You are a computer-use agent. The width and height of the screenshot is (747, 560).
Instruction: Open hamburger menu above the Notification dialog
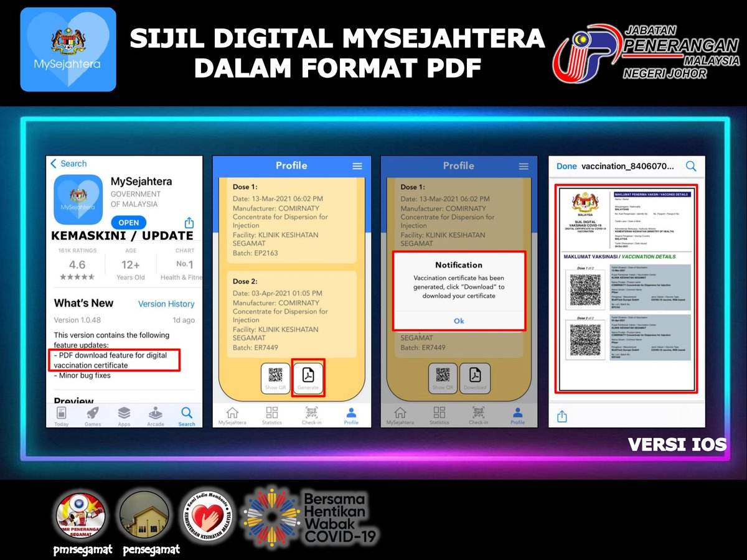point(524,166)
